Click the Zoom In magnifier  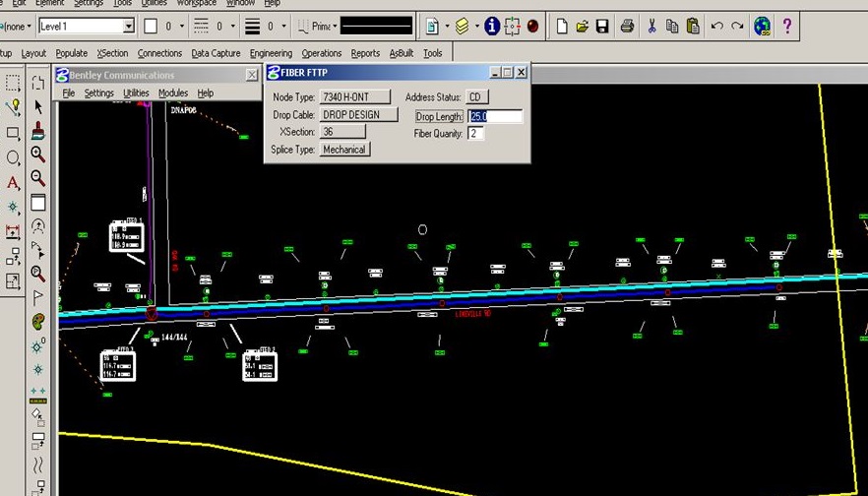(x=37, y=155)
